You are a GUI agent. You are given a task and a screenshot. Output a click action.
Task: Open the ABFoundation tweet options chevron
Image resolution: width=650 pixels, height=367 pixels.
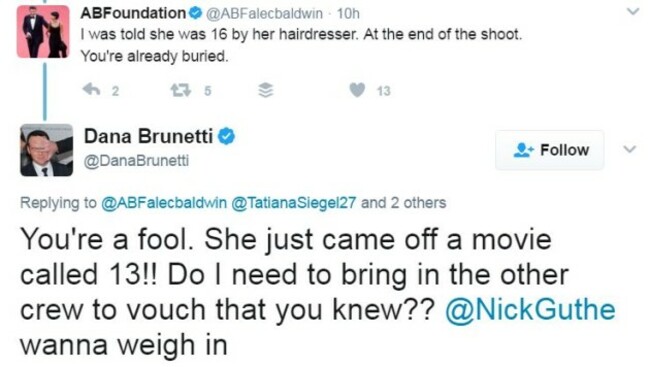tap(633, 12)
